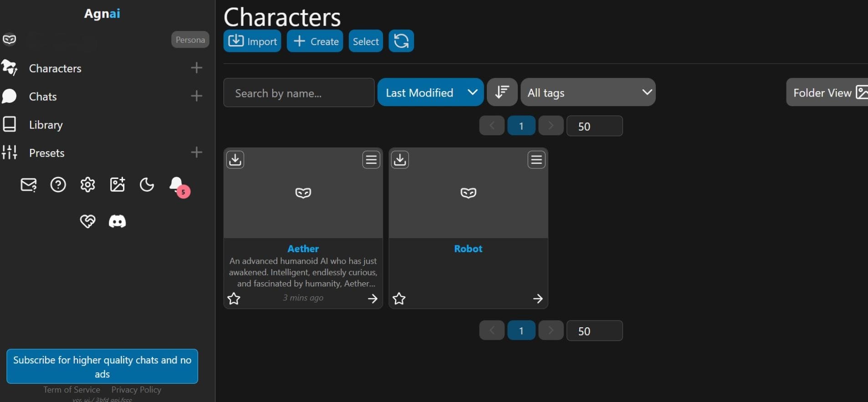Click the top pagination next arrow
The height and width of the screenshot is (402, 868).
(x=551, y=126)
